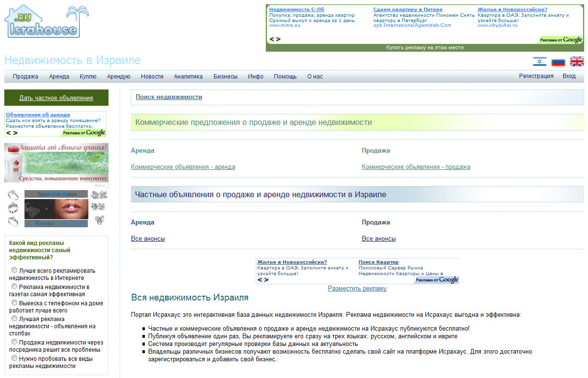This screenshot has width=588, height=378.
Task: Advance the top Google ad with the arrow
Action: [x=277, y=40]
